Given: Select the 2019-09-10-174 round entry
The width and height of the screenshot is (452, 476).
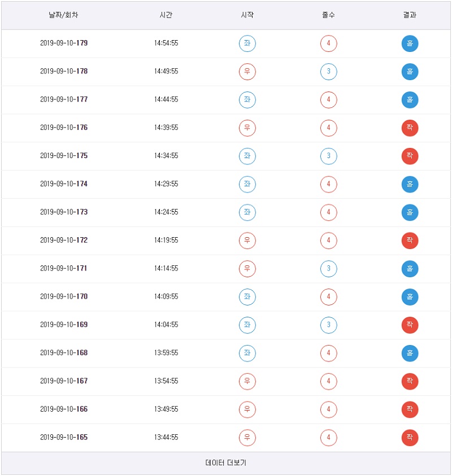Looking at the screenshot, I should (x=64, y=184).
